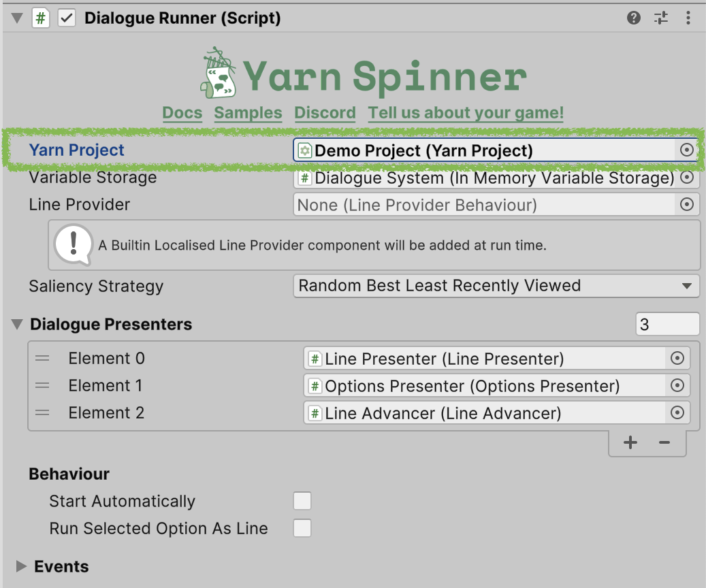Open object picker for Line Advancer element
706x588 pixels.
coord(677,412)
